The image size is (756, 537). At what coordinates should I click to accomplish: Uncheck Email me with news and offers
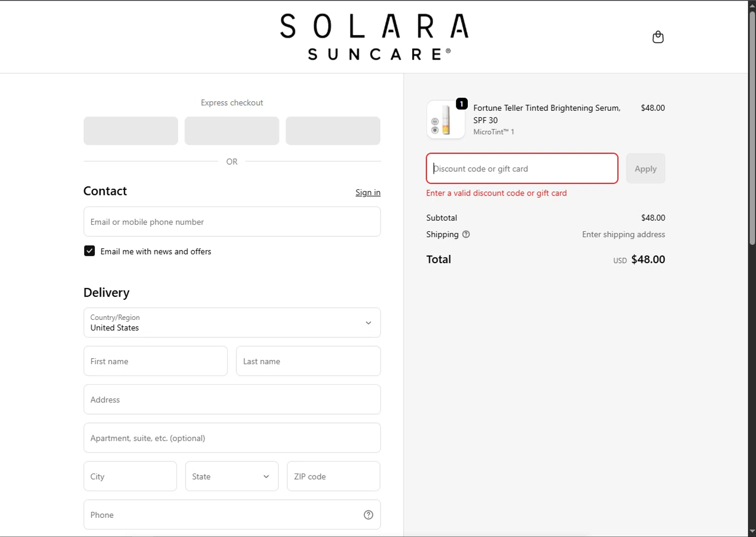(89, 251)
